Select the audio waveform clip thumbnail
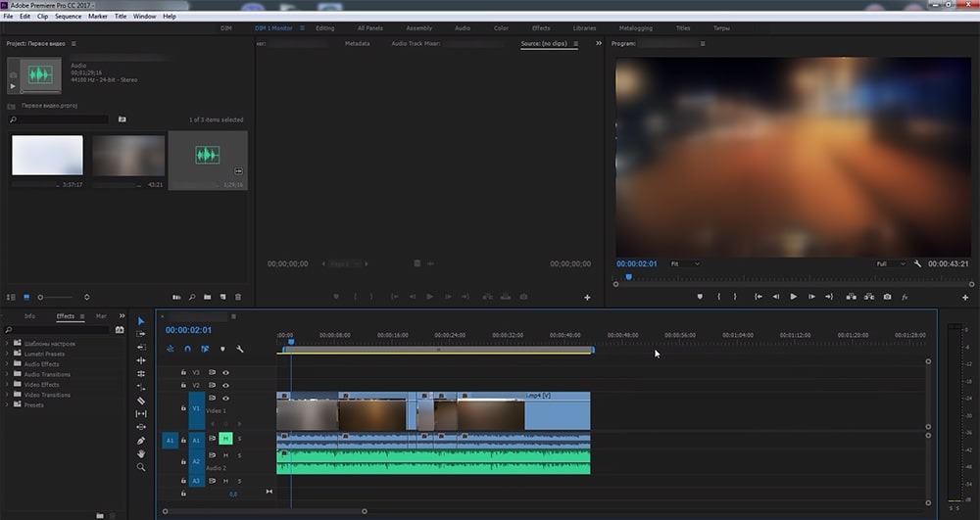Image resolution: width=980 pixels, height=520 pixels. 207,155
